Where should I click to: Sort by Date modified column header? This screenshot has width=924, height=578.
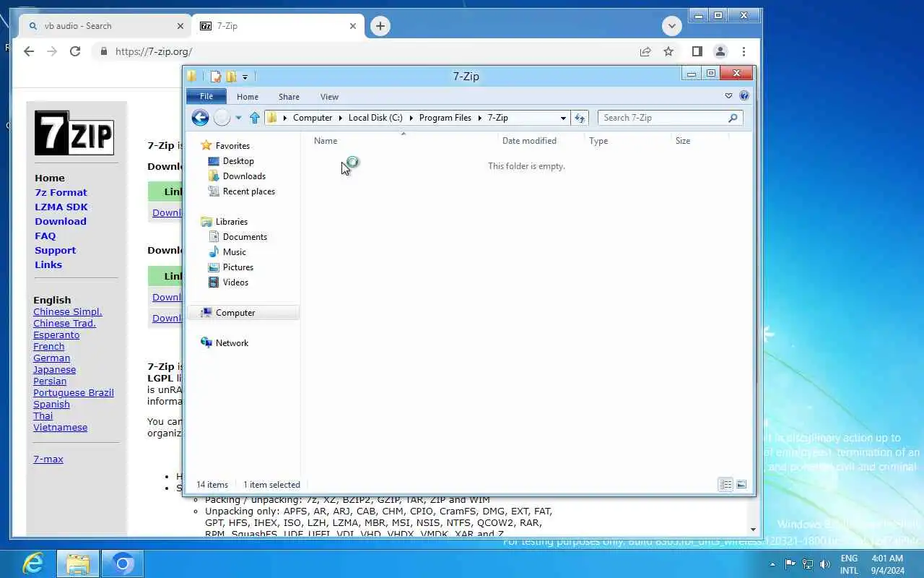529,141
